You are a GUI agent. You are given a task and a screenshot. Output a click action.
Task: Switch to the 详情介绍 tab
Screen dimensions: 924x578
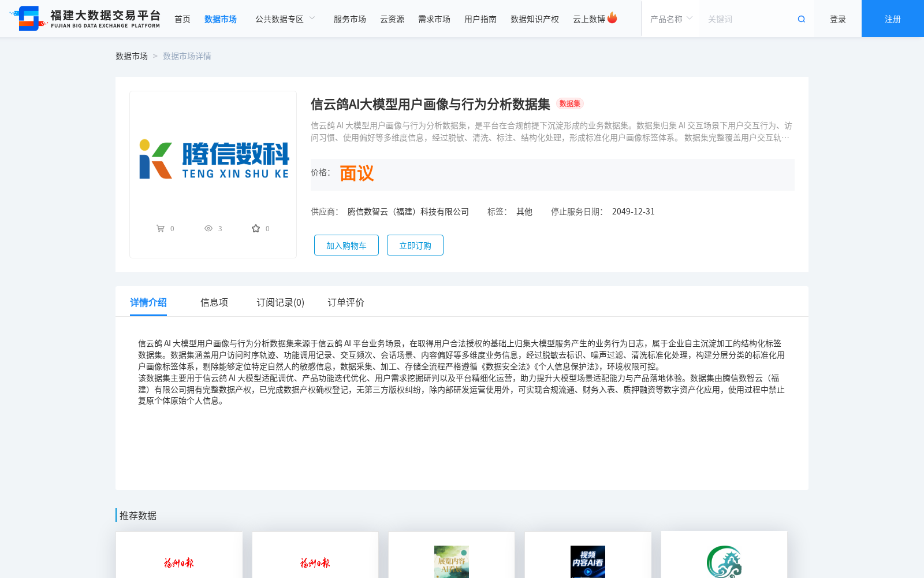click(148, 302)
